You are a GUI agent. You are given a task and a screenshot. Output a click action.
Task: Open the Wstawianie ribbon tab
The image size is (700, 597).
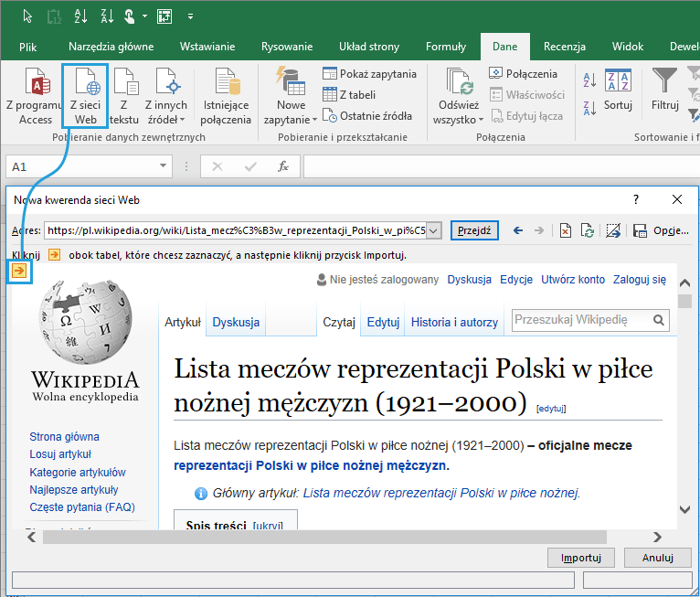point(207,47)
